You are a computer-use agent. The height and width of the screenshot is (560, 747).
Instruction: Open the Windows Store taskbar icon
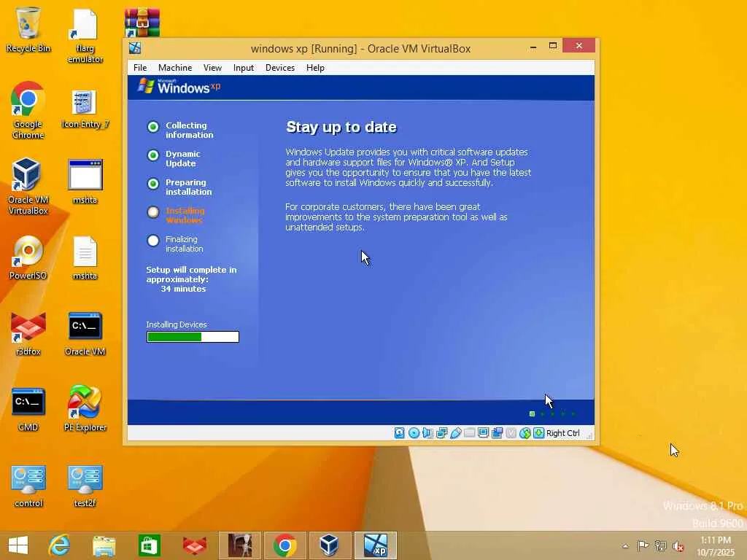(149, 545)
